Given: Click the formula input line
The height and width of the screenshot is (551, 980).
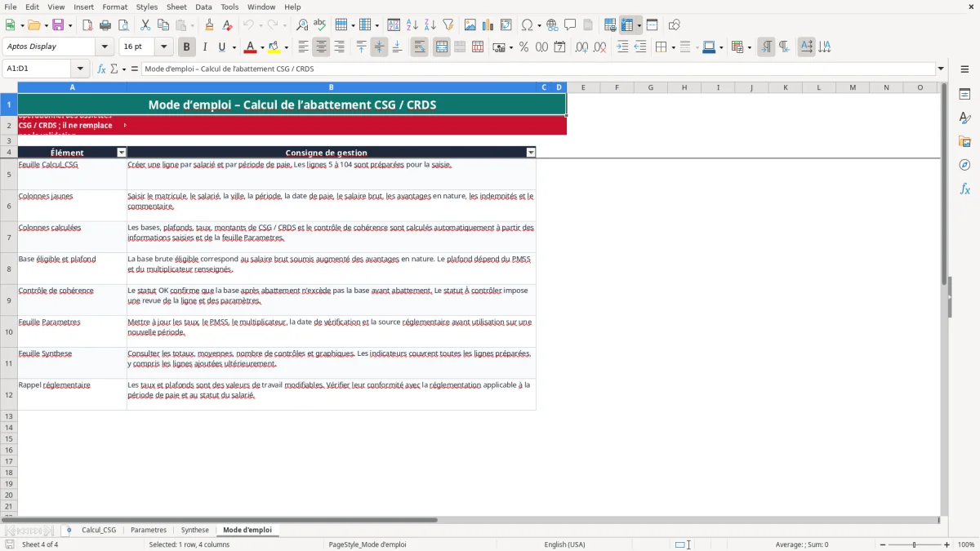Looking at the screenshot, I should 539,69.
